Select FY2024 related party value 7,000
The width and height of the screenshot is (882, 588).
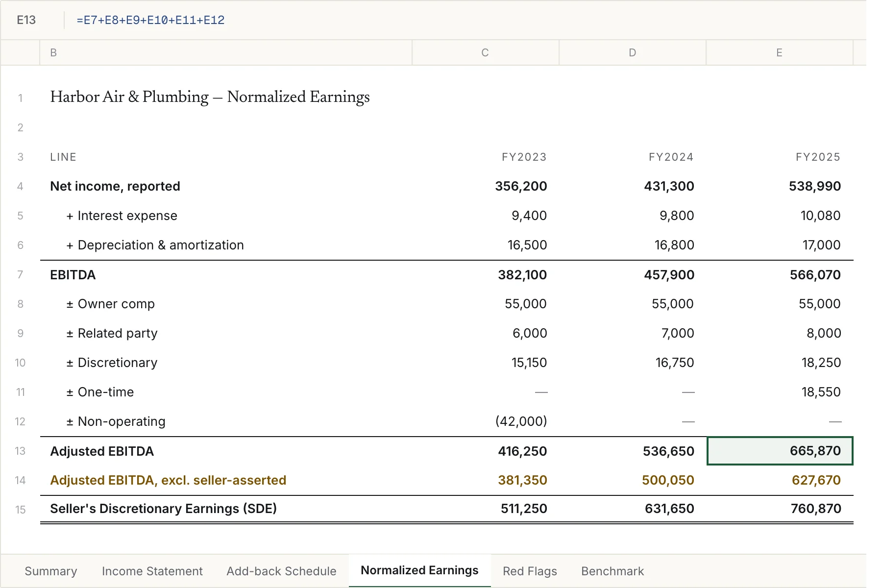(678, 333)
